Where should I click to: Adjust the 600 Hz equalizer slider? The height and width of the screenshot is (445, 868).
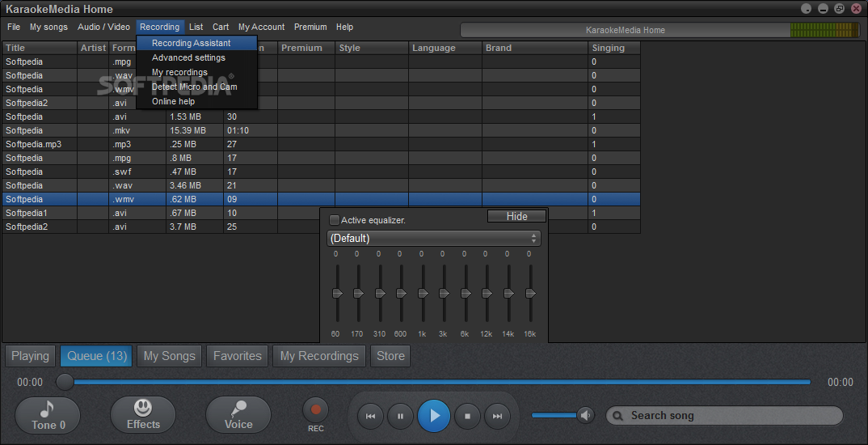click(x=402, y=293)
